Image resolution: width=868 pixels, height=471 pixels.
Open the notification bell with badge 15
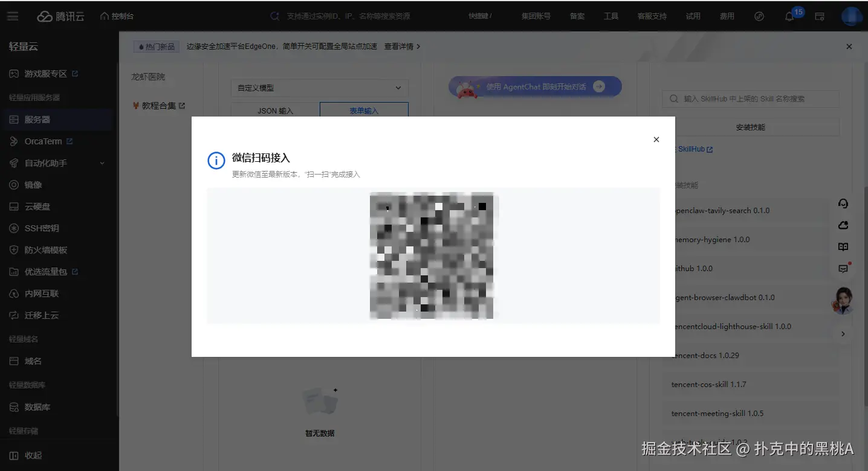point(789,17)
